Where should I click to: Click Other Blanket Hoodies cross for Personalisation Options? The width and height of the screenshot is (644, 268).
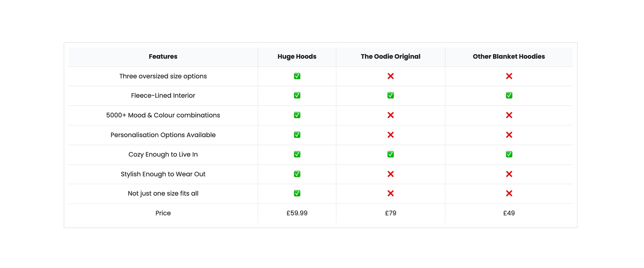pos(509,135)
